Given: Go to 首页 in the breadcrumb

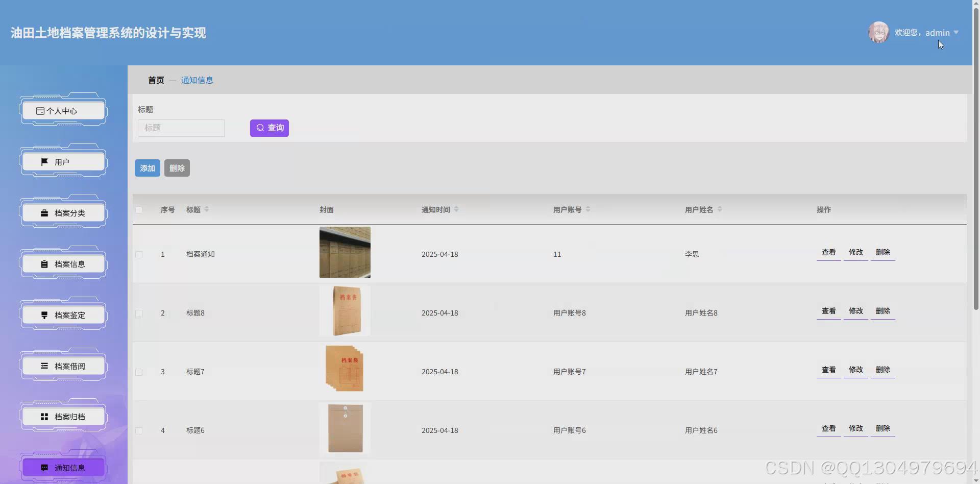Looking at the screenshot, I should click(156, 80).
